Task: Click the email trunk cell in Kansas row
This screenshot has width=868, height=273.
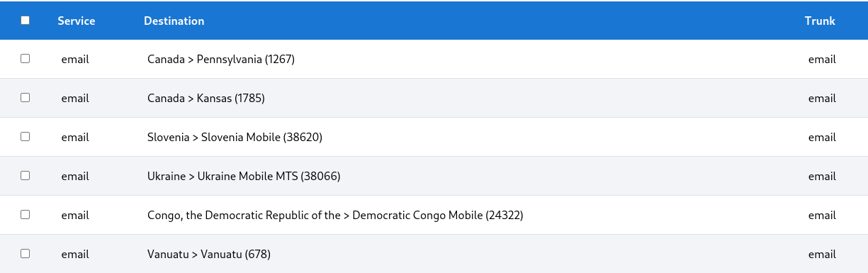Action: [822, 99]
